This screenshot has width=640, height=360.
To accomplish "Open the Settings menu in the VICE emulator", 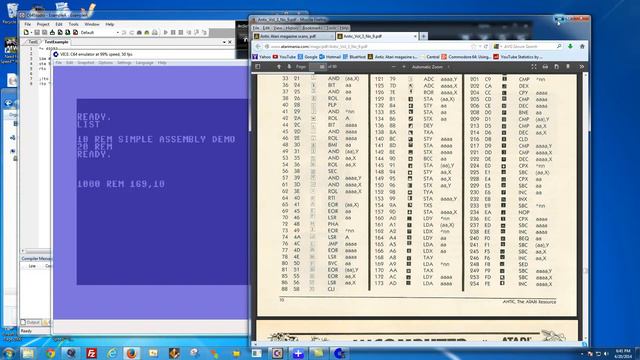I will [124, 63].
